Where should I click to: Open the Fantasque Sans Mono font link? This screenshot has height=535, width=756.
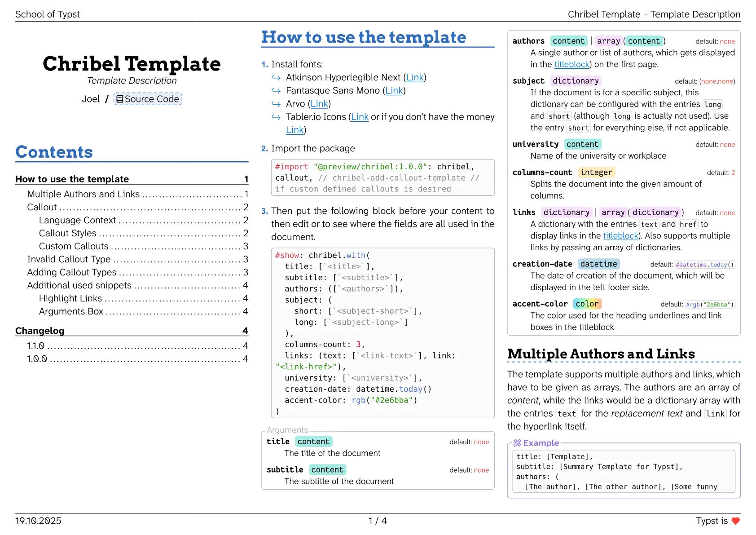click(x=394, y=91)
